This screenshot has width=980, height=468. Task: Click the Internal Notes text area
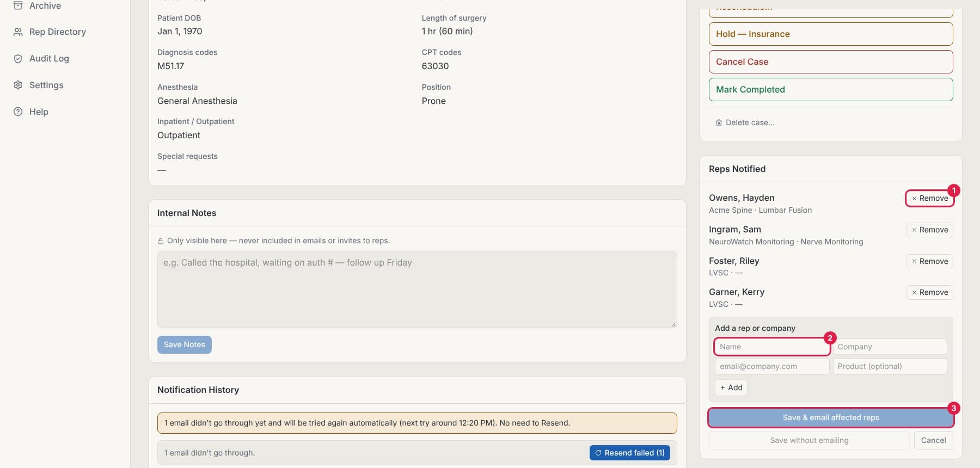coord(417,290)
